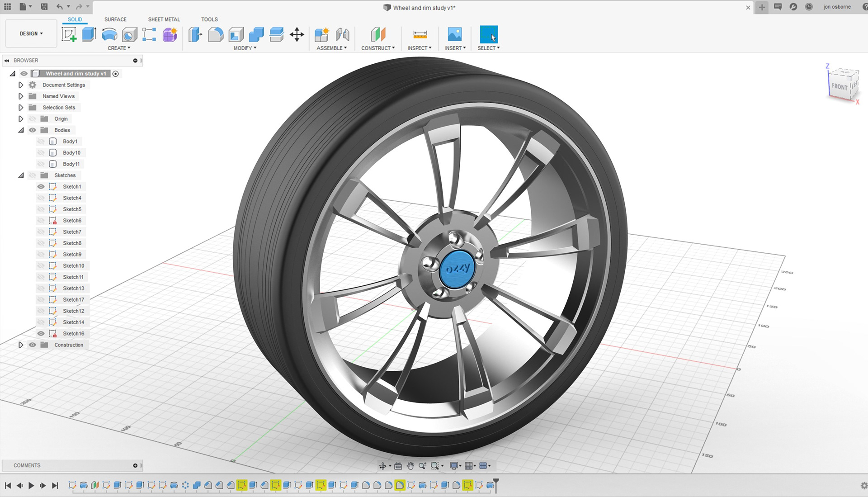Open the INSPECT menu
The height and width of the screenshot is (497, 868).
(420, 48)
